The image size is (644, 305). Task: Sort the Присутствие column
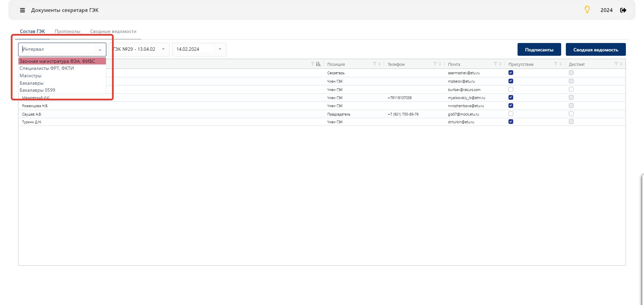coord(561,64)
